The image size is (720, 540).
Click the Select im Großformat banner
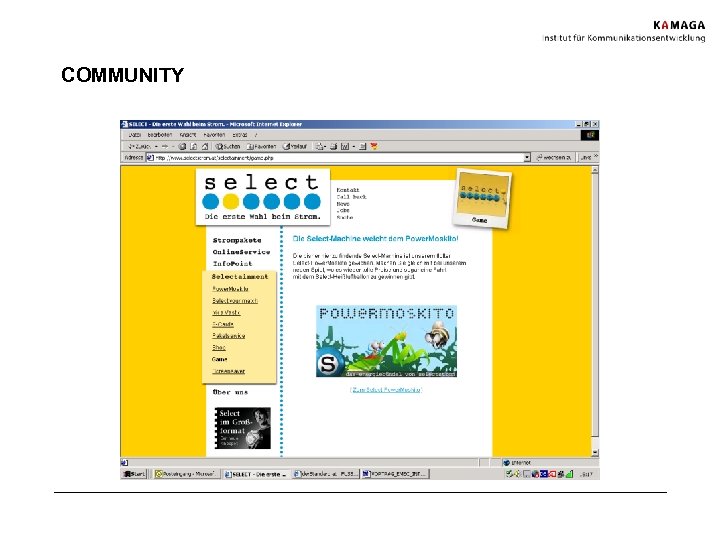(243, 428)
